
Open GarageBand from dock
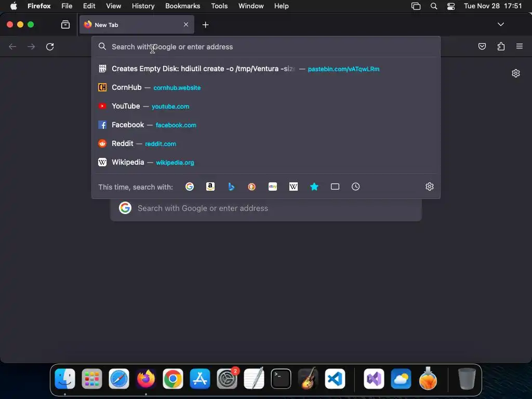(308, 379)
